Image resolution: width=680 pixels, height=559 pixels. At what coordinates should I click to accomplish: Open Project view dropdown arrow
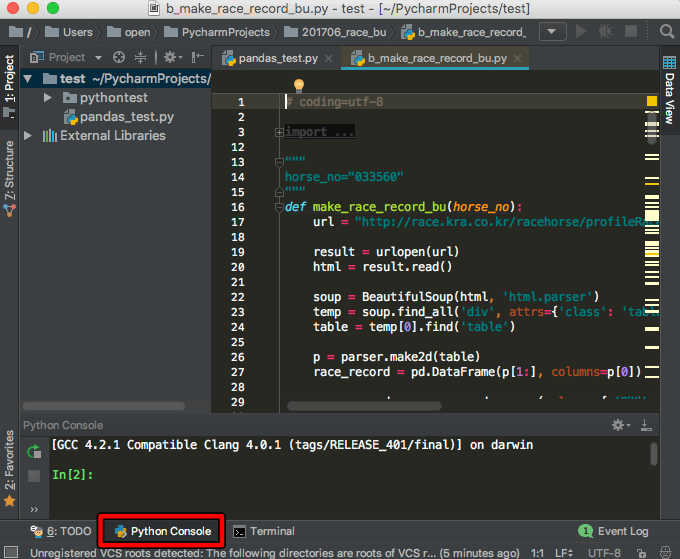tap(98, 58)
